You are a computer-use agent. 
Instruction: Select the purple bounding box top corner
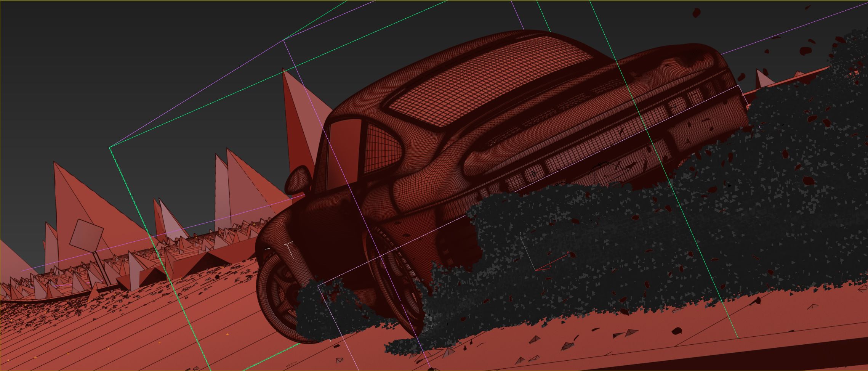[283, 40]
